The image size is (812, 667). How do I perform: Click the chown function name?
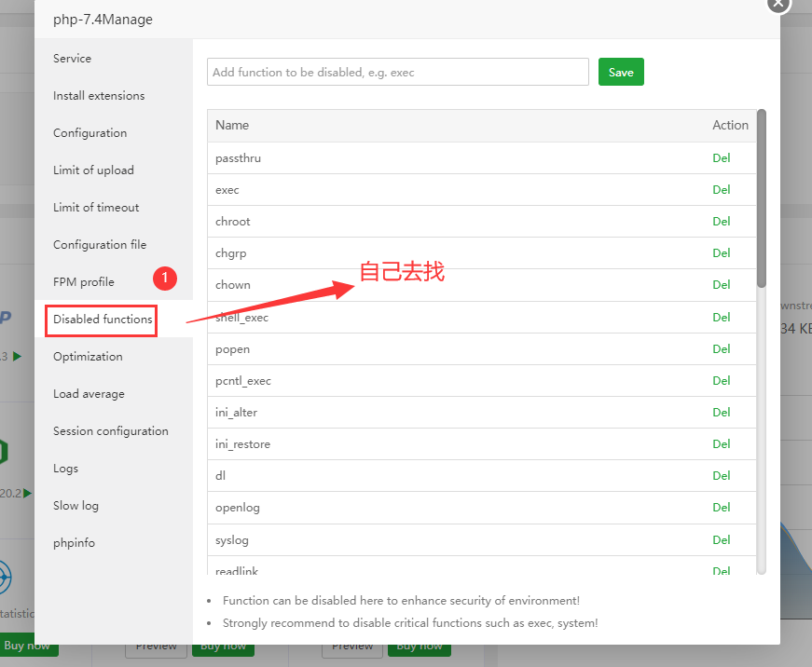(233, 285)
